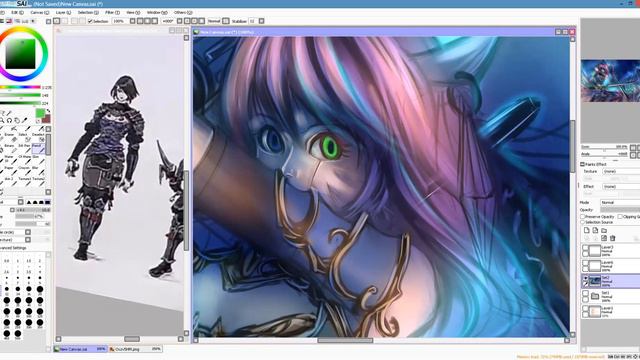Create a new normal layer
Viewport: 640px width, 360px height.
coord(587,231)
